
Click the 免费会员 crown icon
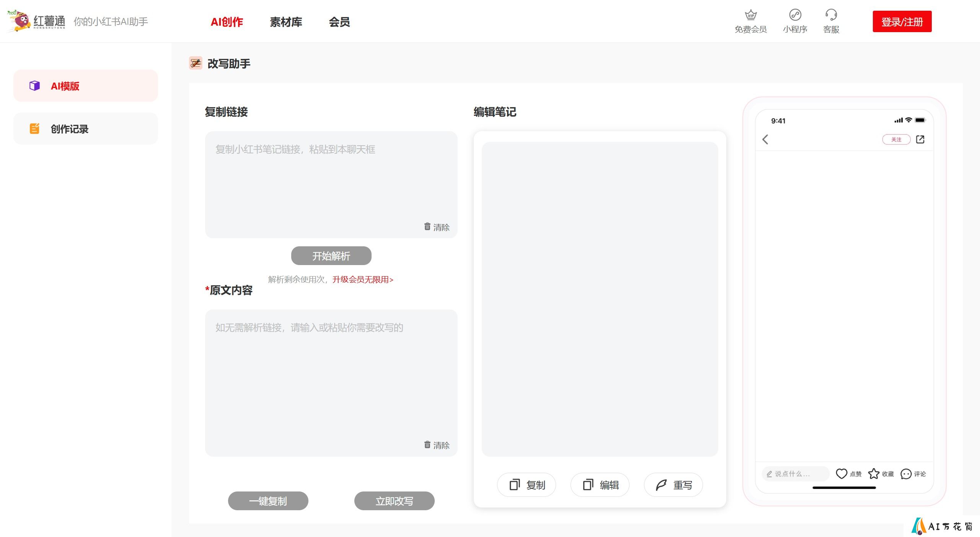pyautogui.click(x=751, y=15)
